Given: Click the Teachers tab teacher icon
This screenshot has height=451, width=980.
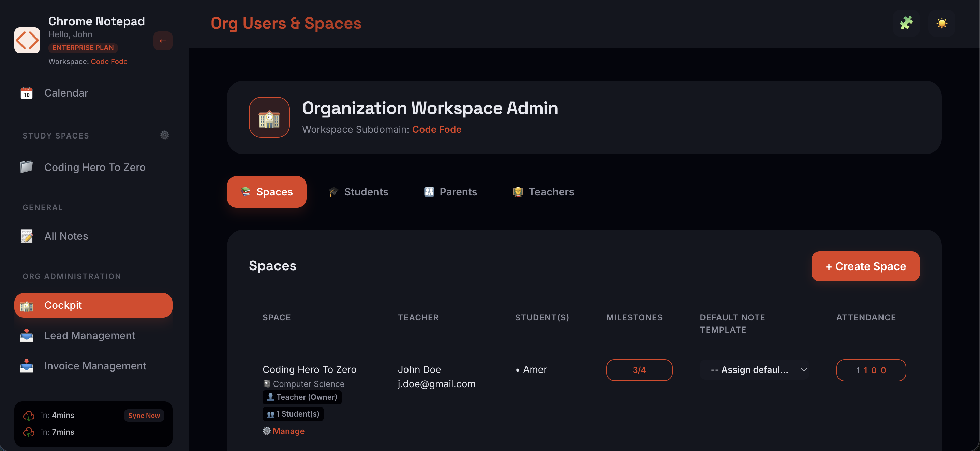Looking at the screenshot, I should [x=518, y=191].
